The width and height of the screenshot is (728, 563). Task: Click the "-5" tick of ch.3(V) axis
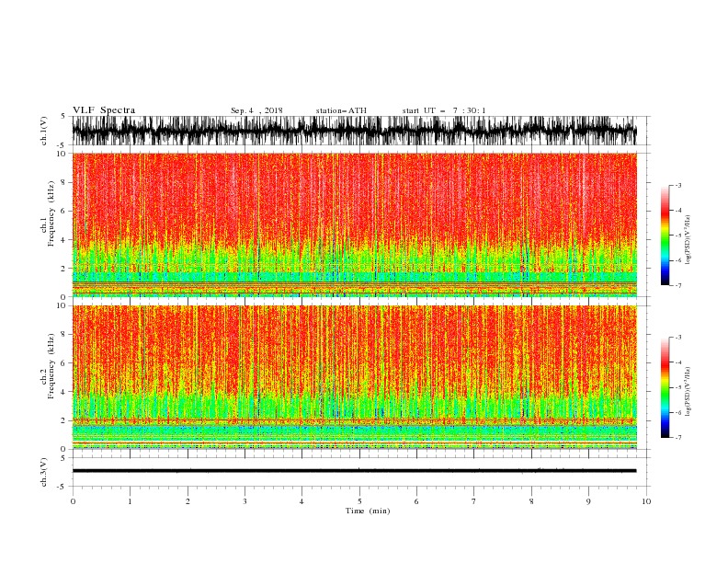click(x=63, y=487)
